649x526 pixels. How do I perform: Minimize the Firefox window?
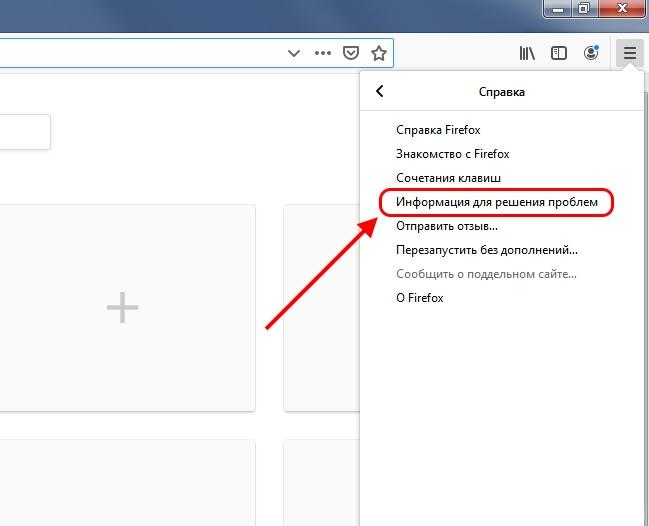[x=558, y=9]
